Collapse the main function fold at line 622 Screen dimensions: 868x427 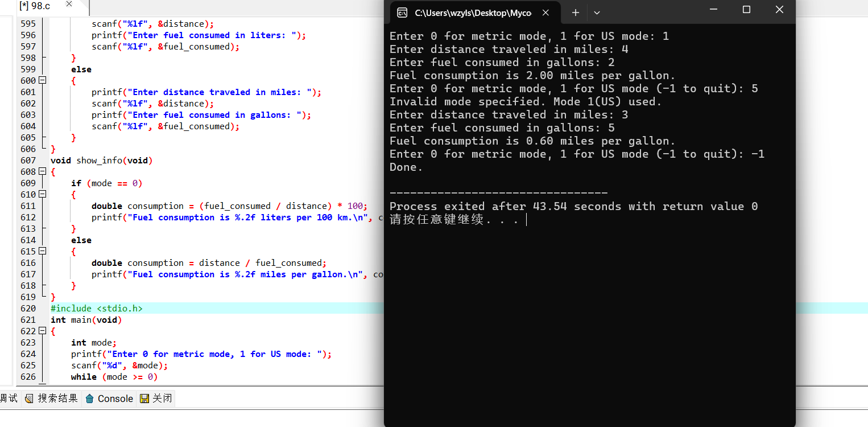42,331
